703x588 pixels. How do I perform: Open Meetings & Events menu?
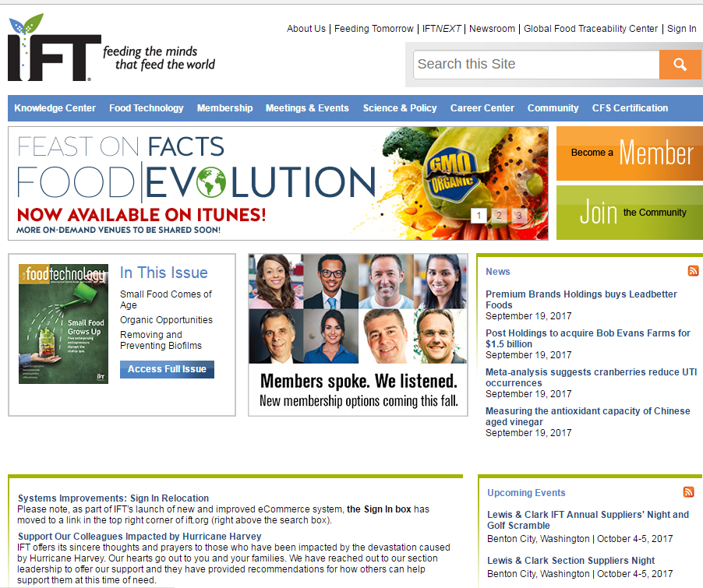coord(307,108)
